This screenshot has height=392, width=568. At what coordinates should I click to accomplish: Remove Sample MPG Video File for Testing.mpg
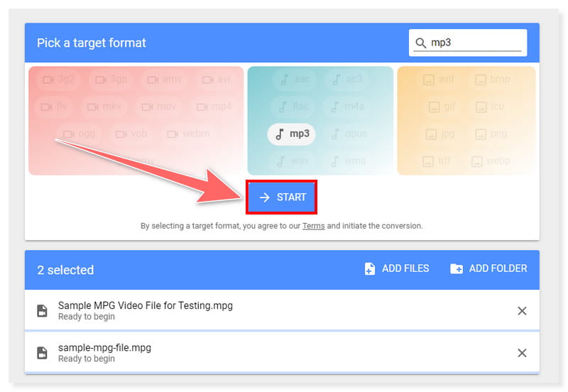(x=522, y=310)
